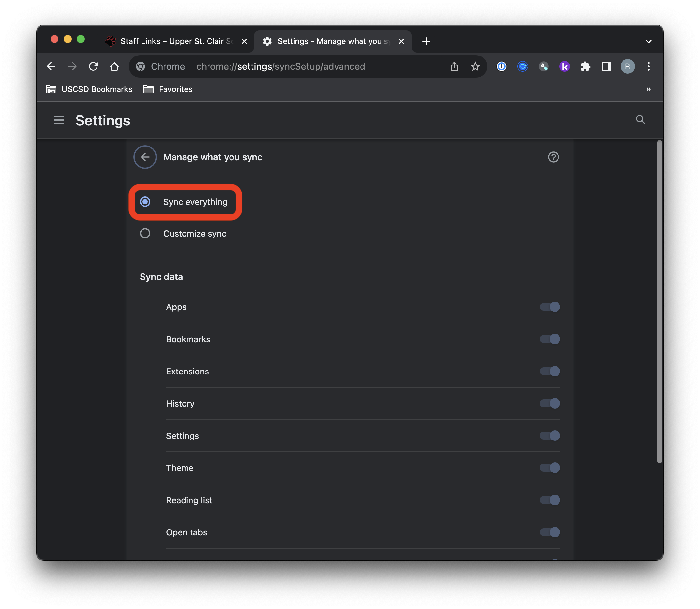
Task: Click the History row label
Action: click(x=180, y=404)
